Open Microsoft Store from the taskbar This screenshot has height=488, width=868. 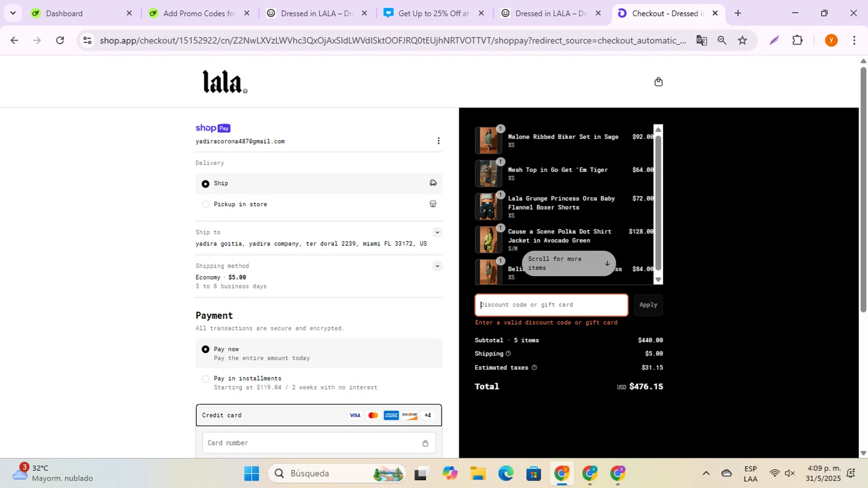[534, 474]
